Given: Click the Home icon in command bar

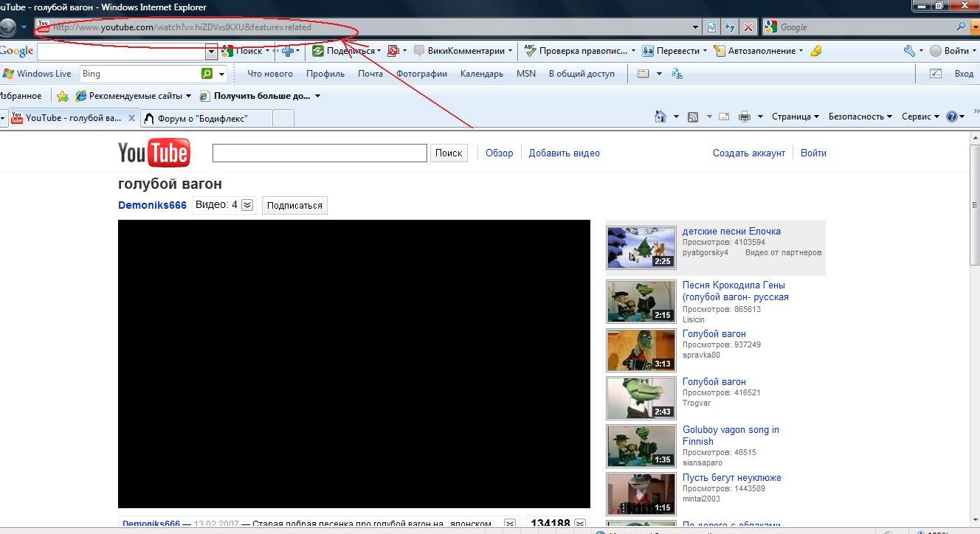Looking at the screenshot, I should point(661,117).
